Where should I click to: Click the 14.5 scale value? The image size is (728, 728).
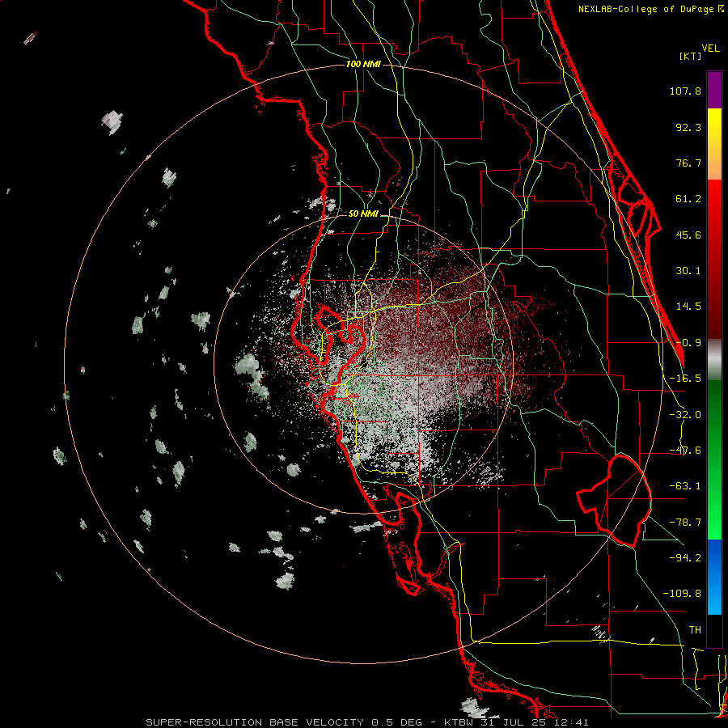point(688,307)
